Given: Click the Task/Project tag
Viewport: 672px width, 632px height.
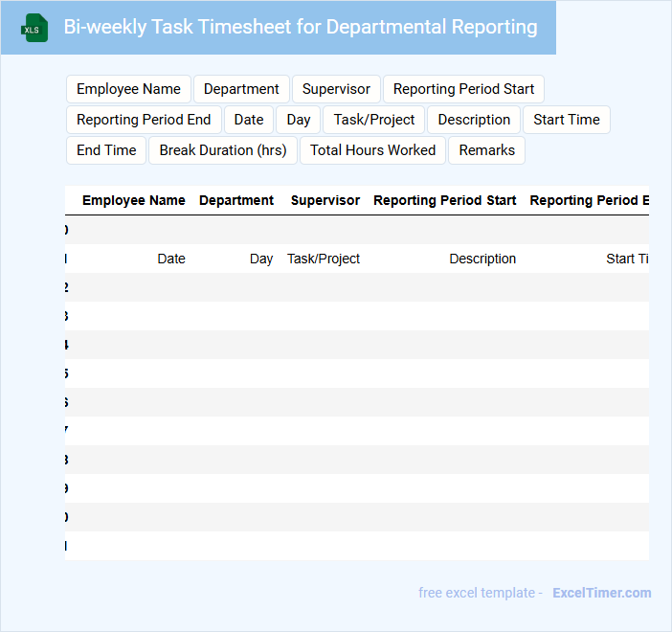Looking at the screenshot, I should [374, 120].
